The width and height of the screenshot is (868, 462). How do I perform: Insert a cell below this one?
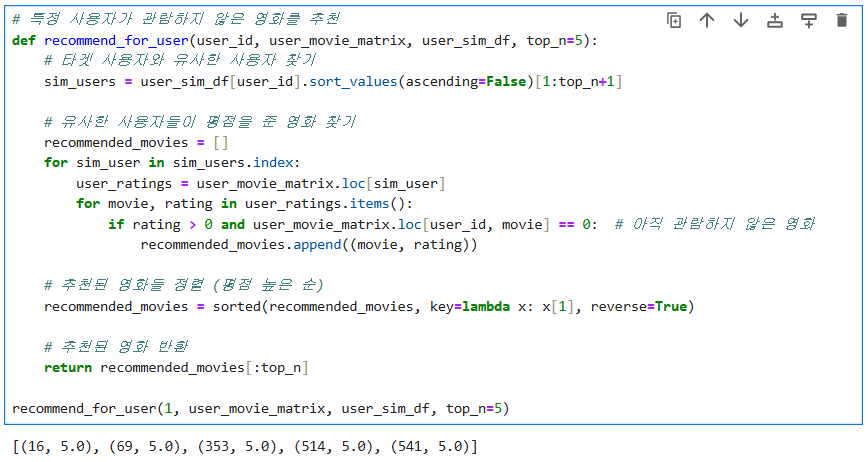[809, 20]
